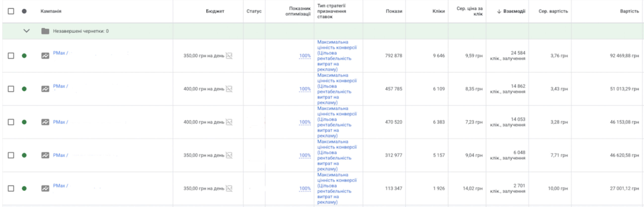Open the bid strategy link in the last row
Image resolution: width=644 pixels, height=207 pixels.
[337, 188]
